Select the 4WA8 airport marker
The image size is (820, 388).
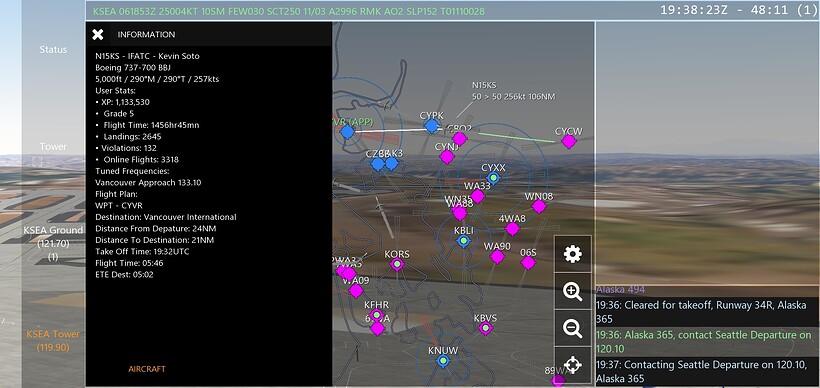point(512,229)
